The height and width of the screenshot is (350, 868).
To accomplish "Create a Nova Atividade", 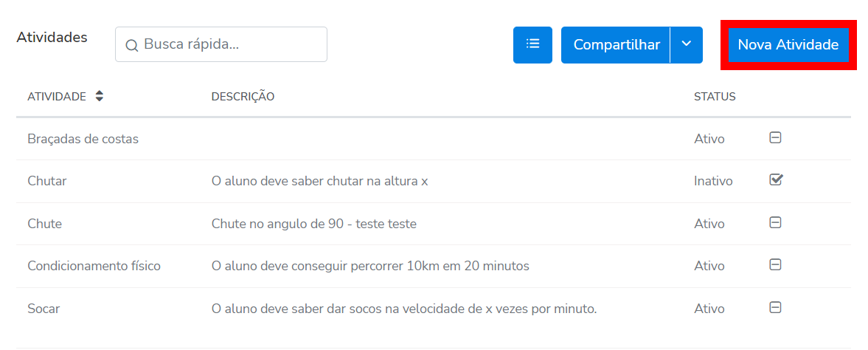I will click(788, 45).
